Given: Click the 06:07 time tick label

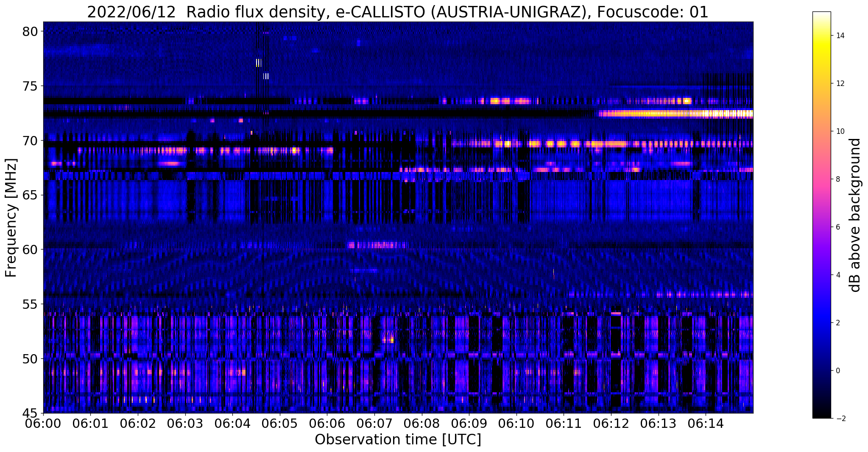Looking at the screenshot, I should (x=374, y=423).
